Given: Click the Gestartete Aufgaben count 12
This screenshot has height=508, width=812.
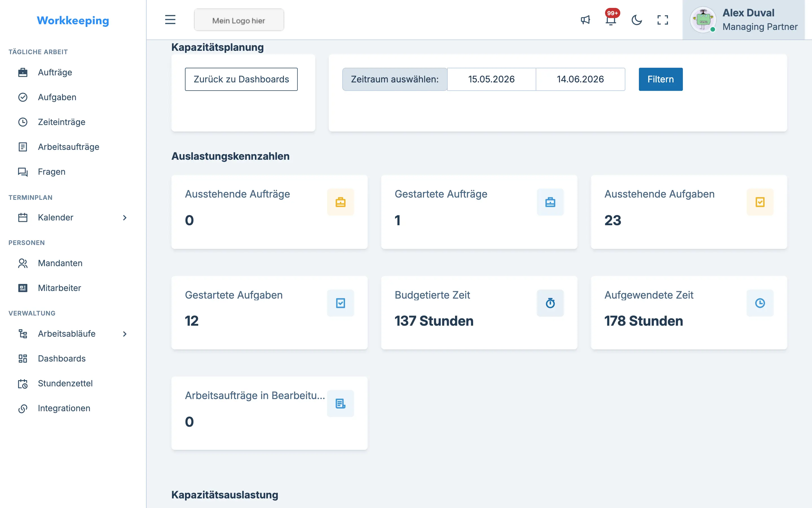Looking at the screenshot, I should click(192, 321).
